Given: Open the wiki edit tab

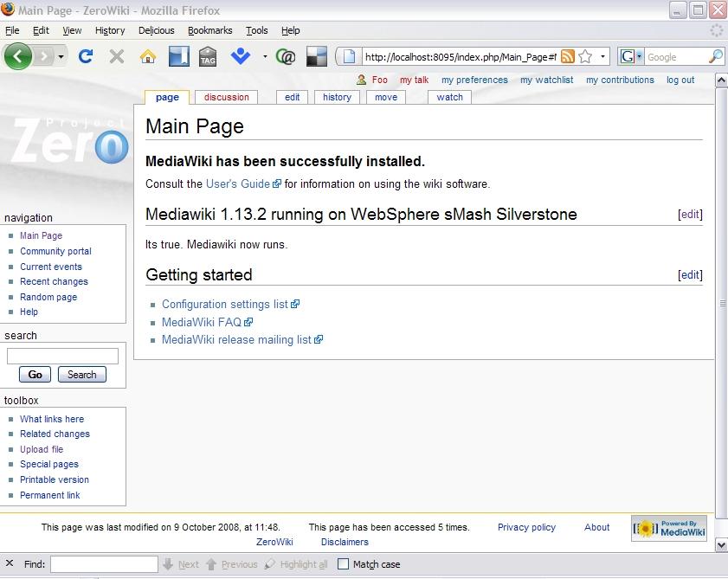Looking at the screenshot, I should click(x=292, y=97).
